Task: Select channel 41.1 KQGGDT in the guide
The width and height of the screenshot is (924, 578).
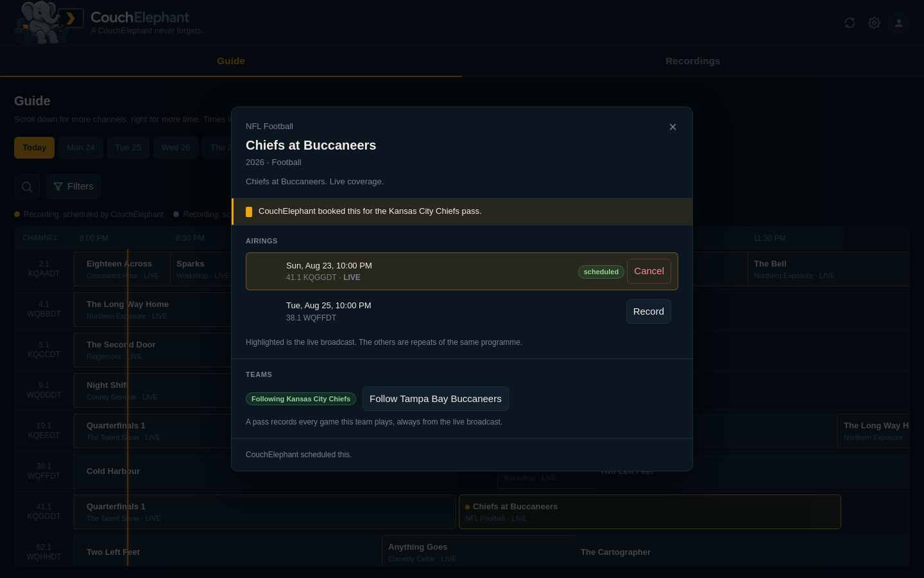Action: click(x=44, y=512)
